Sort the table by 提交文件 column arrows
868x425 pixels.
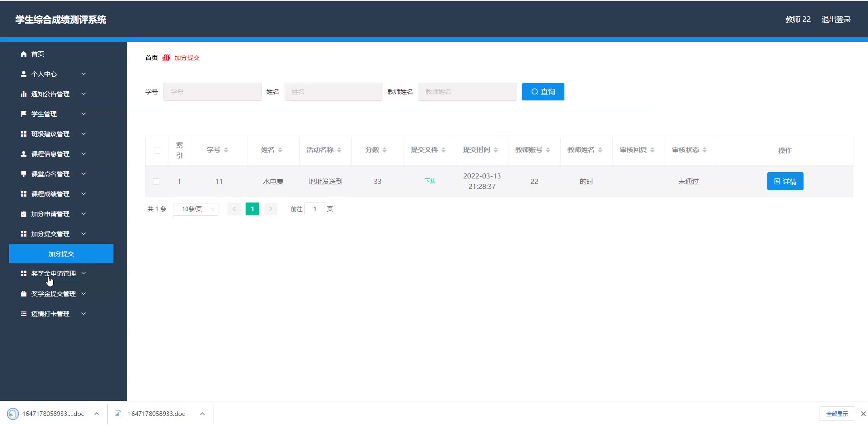pos(444,150)
